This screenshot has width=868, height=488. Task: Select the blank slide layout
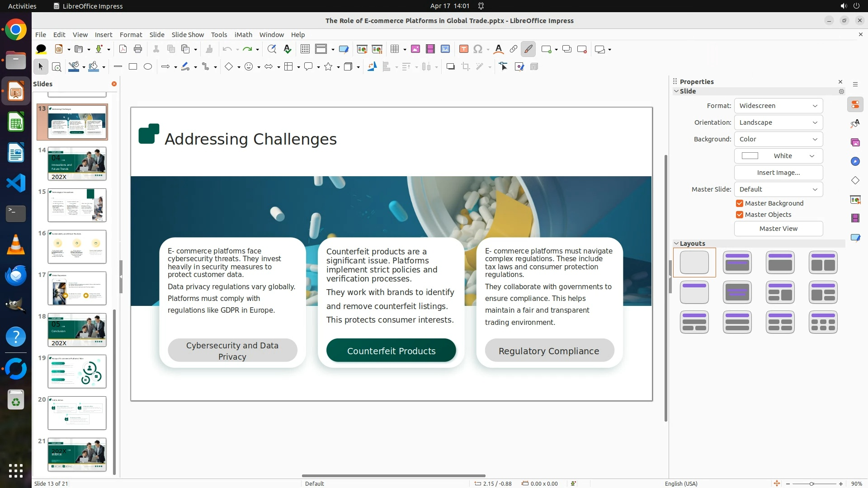(694, 263)
